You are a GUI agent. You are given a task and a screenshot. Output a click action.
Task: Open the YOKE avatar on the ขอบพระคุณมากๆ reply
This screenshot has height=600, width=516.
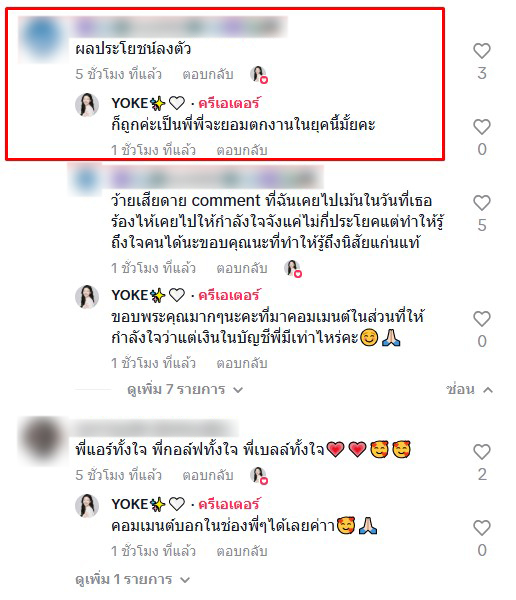pos(87,297)
